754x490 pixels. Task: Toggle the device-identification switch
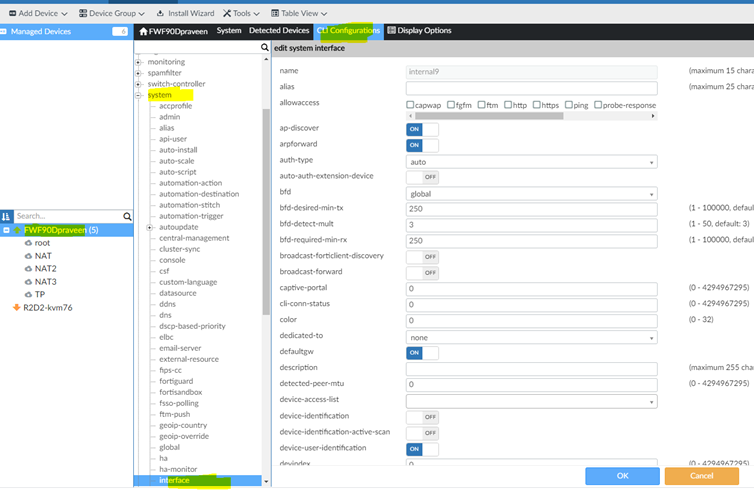tap(422, 417)
